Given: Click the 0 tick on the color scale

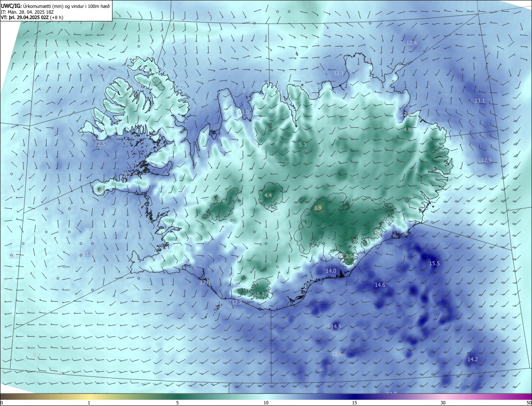Looking at the screenshot, I should coord(2,403).
